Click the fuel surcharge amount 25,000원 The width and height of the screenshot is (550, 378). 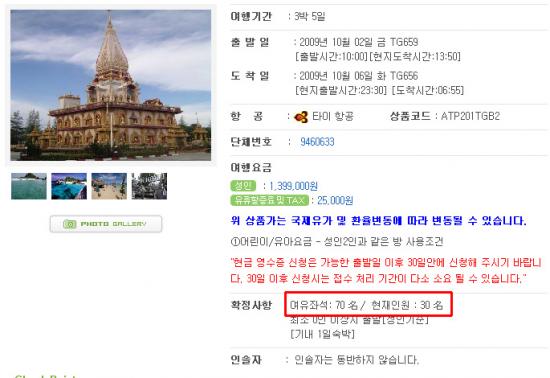[335, 200]
